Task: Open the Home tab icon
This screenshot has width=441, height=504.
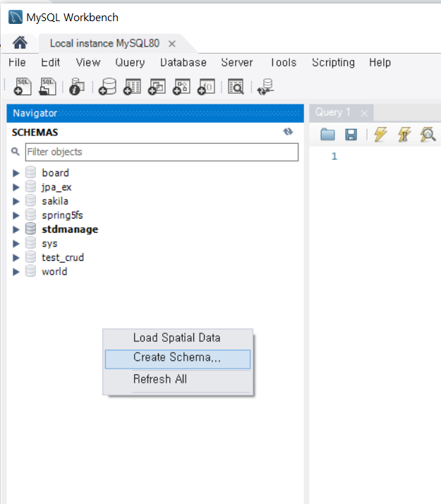Action: pos(20,43)
